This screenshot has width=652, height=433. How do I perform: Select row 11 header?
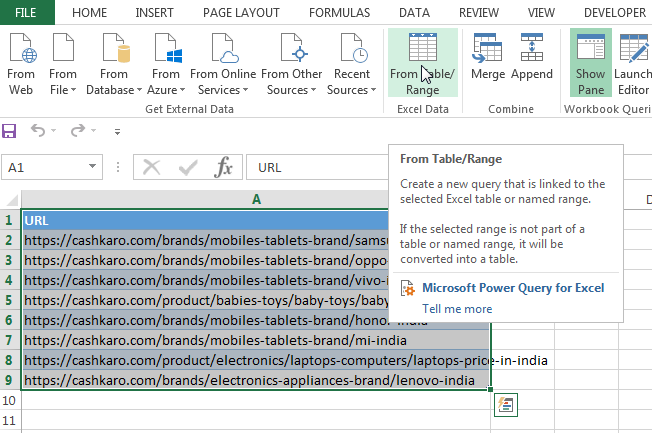tap(10, 420)
